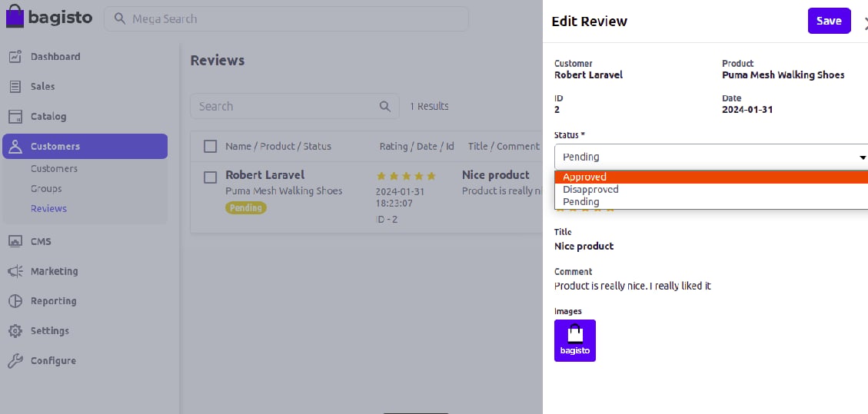Choose Pending from status options list

711,202
